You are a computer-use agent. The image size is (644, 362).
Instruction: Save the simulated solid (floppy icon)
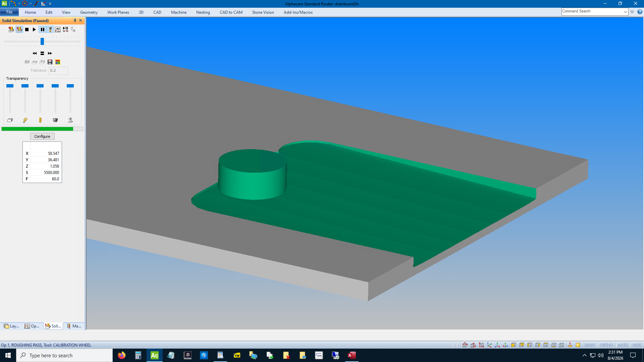coord(50,62)
